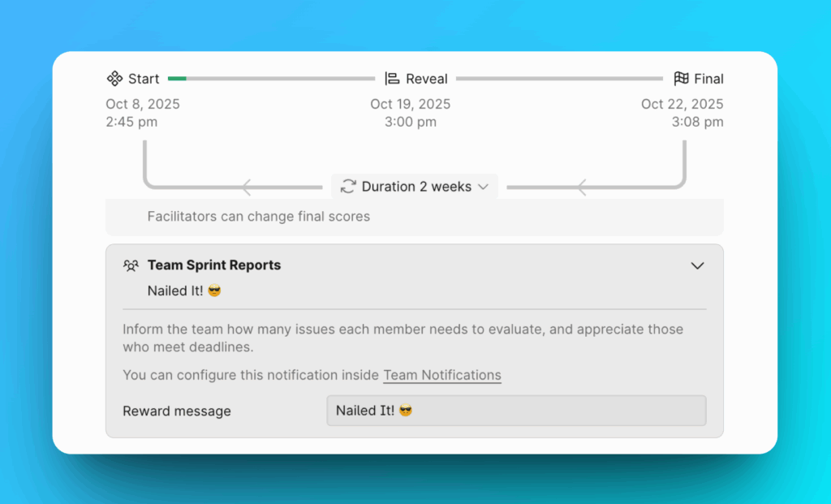
Task: Click the Facilitators can change final scores notice
Action: coord(258,216)
